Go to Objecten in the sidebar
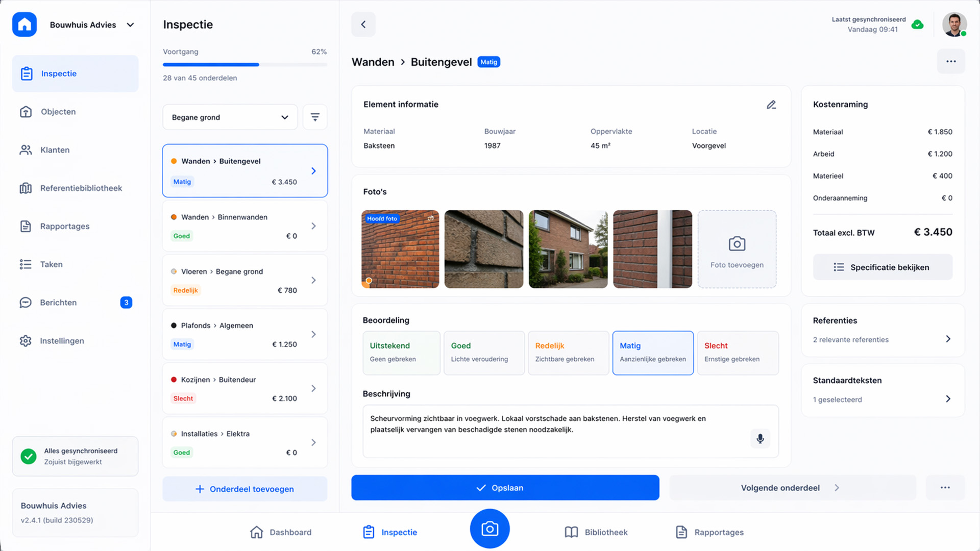 pos(75,112)
